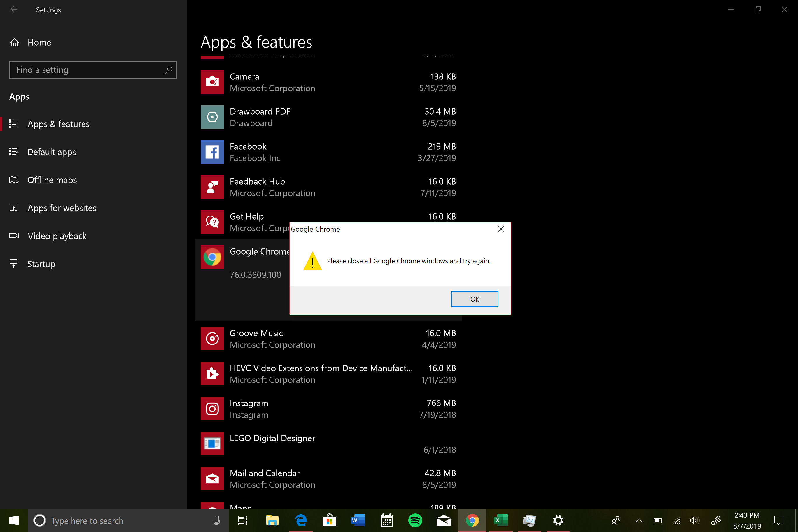Click the Find a setting search box
Screen dimensions: 798x532
[93, 70]
